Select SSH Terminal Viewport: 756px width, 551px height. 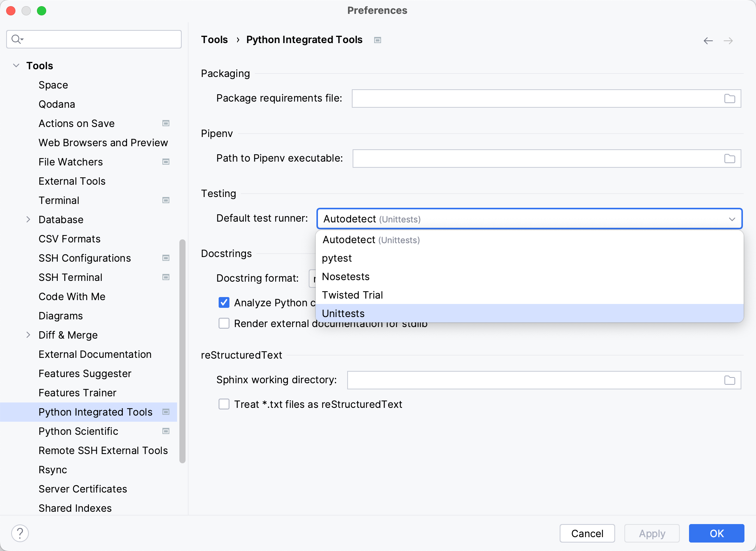[70, 277]
